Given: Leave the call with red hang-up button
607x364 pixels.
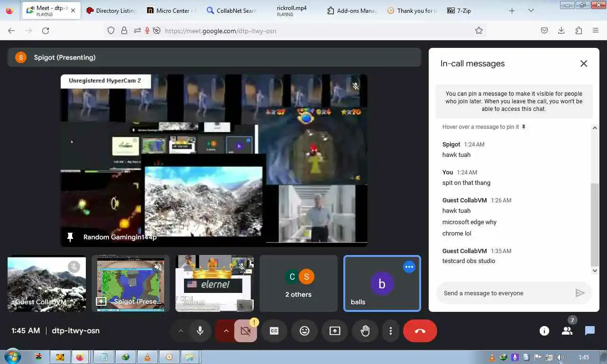Looking at the screenshot, I should click(420, 331).
